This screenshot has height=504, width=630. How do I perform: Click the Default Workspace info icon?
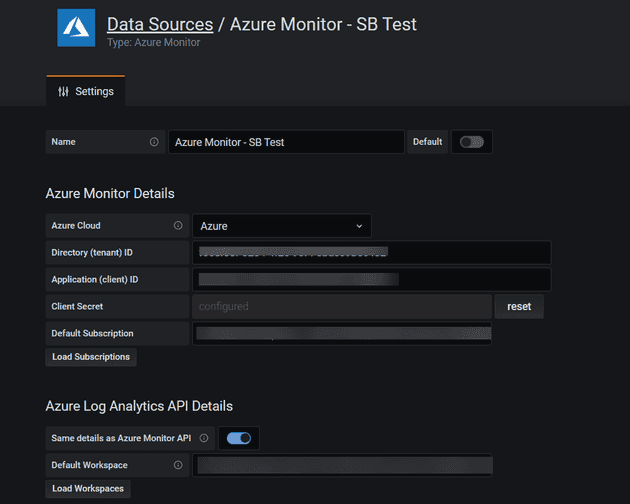click(x=178, y=465)
